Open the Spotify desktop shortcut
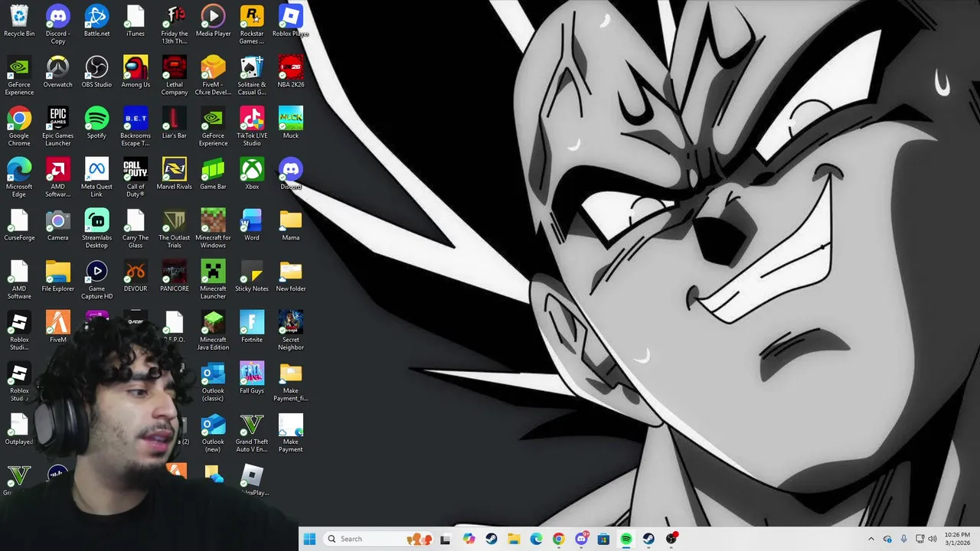Image resolution: width=980 pixels, height=551 pixels. [96, 124]
